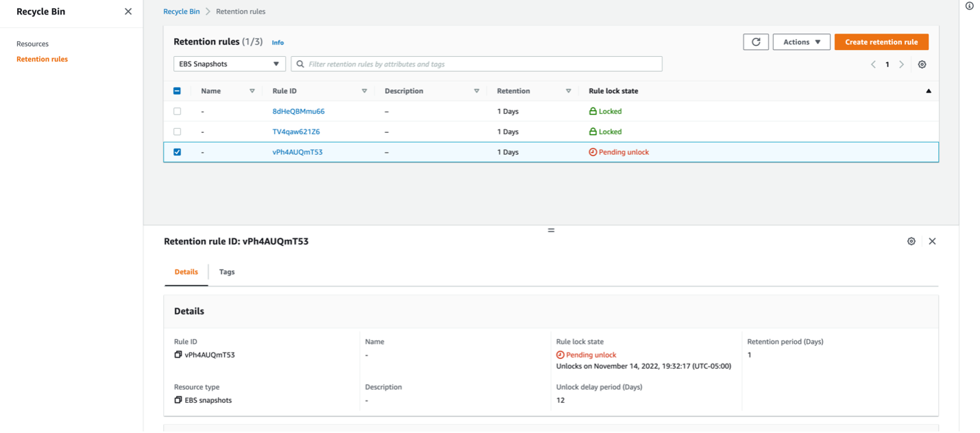The height and width of the screenshot is (433, 980).
Task: Click Locked status for rule TV4qaw621Z6
Action: (605, 132)
